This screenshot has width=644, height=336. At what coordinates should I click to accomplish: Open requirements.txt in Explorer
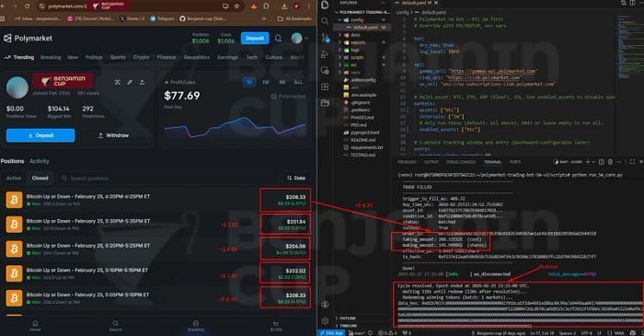(x=366, y=147)
